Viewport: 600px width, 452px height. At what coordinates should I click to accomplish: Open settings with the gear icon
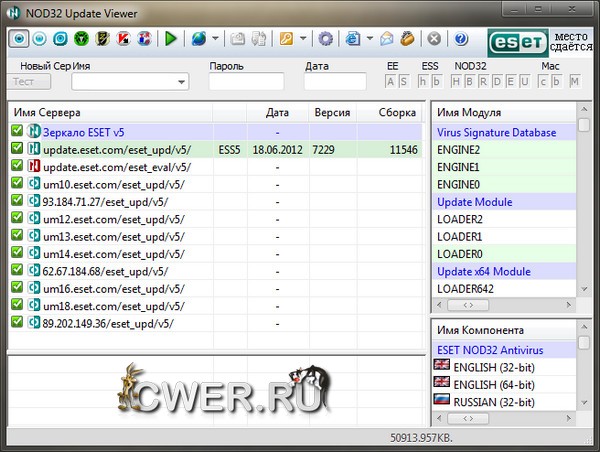pos(325,39)
